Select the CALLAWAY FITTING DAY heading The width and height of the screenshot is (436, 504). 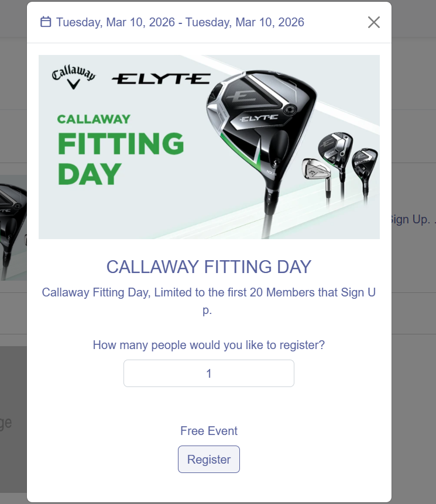pyautogui.click(x=209, y=267)
